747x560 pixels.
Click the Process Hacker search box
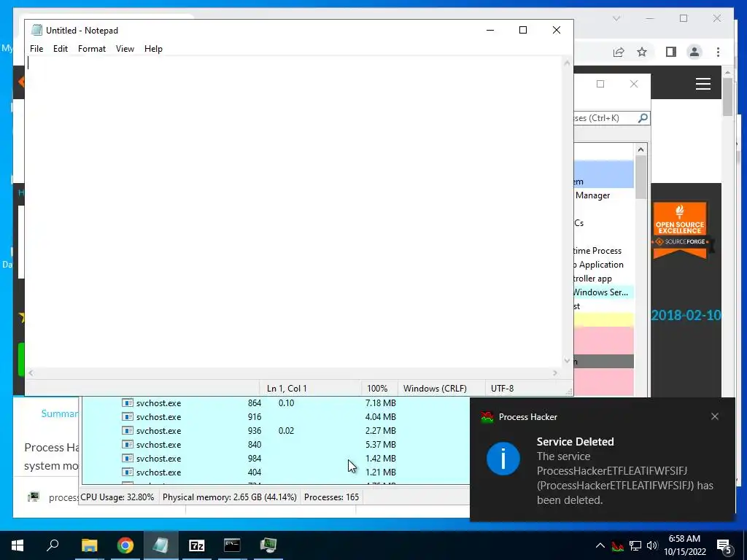pyautogui.click(x=605, y=117)
